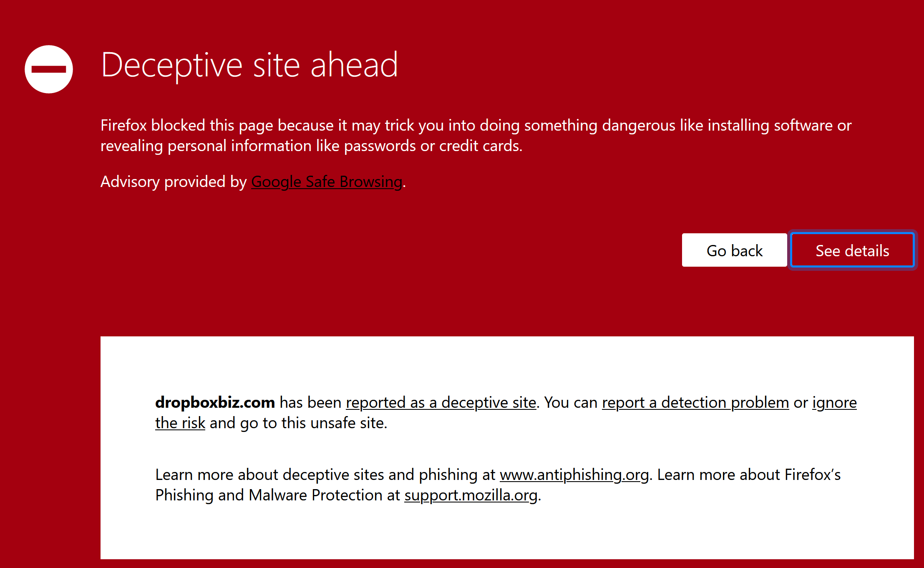Visit the www.antiphishing.org link
This screenshot has height=568, width=924.
(574, 475)
